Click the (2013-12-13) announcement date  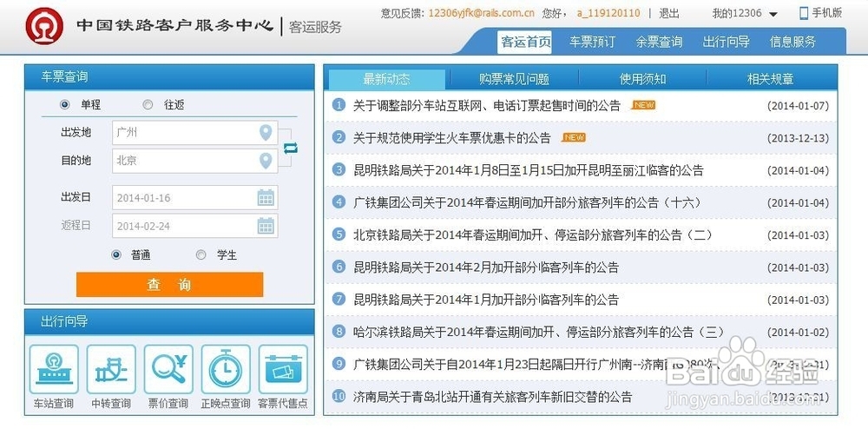tap(798, 138)
